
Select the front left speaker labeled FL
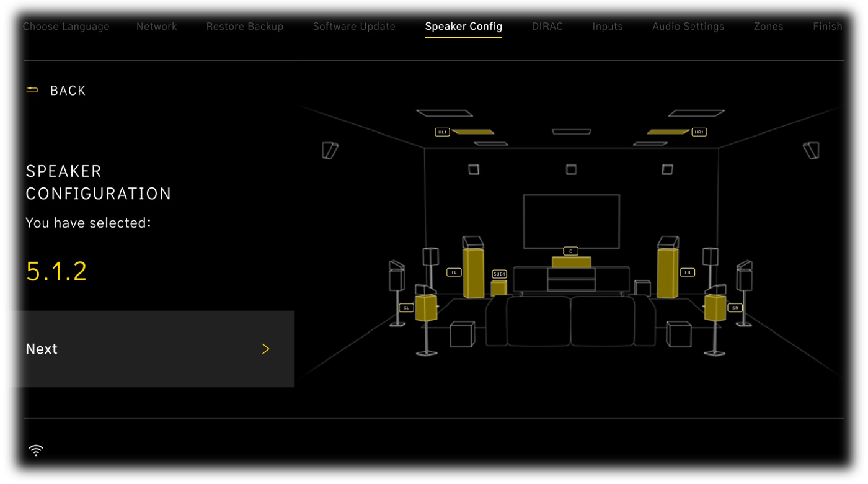point(474,273)
